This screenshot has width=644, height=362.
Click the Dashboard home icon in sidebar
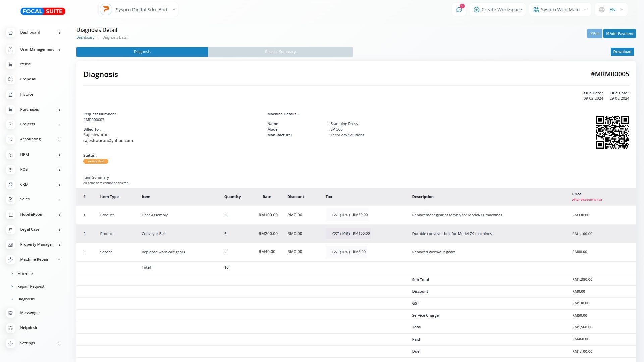pyautogui.click(x=11, y=33)
